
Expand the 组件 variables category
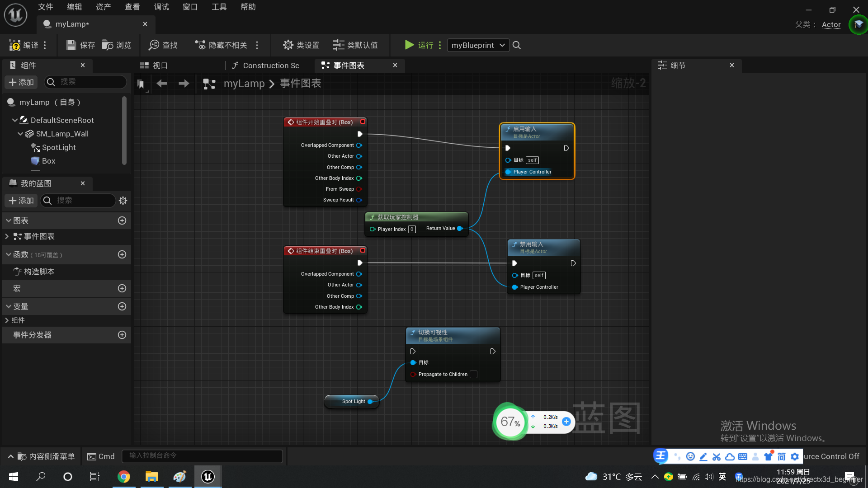(7, 320)
